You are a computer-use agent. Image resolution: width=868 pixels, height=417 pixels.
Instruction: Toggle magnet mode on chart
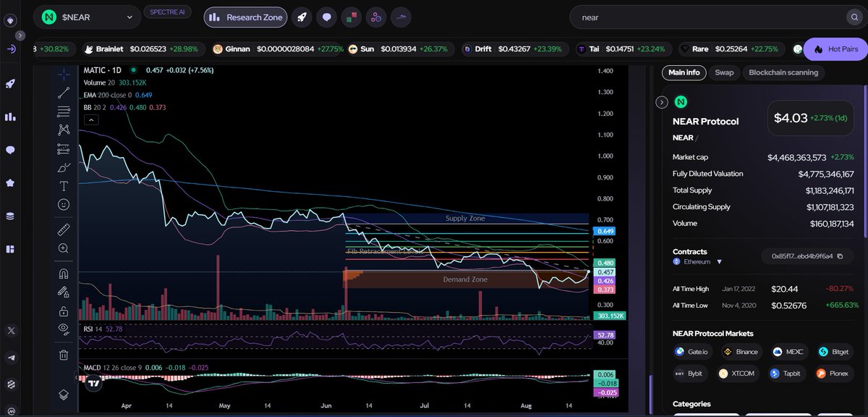pos(64,274)
